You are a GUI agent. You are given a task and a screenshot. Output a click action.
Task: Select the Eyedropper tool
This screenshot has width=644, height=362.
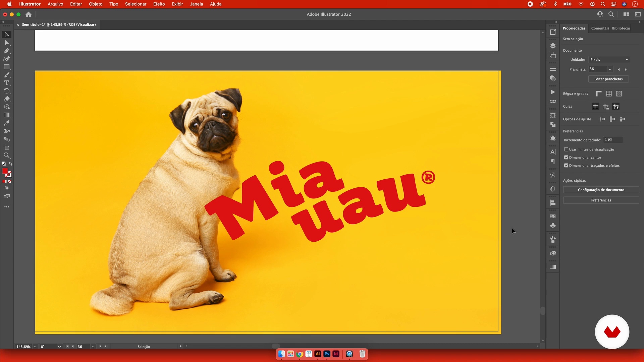pos(7,123)
